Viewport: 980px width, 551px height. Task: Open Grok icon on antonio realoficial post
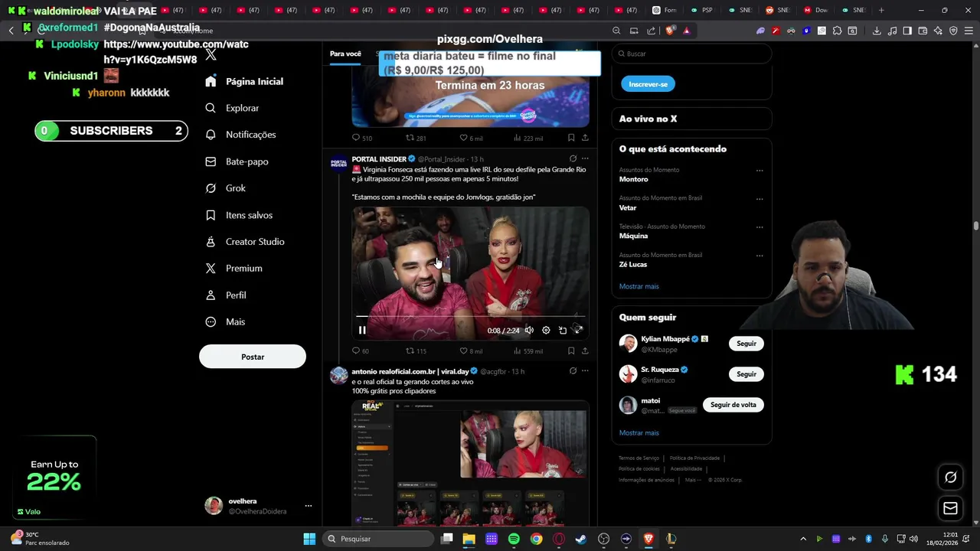[x=573, y=371]
